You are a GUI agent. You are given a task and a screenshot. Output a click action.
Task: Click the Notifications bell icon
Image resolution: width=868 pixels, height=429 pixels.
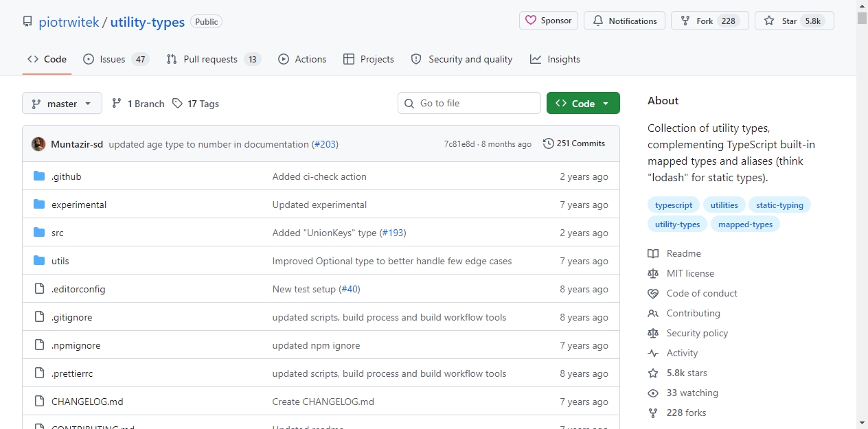(x=597, y=21)
